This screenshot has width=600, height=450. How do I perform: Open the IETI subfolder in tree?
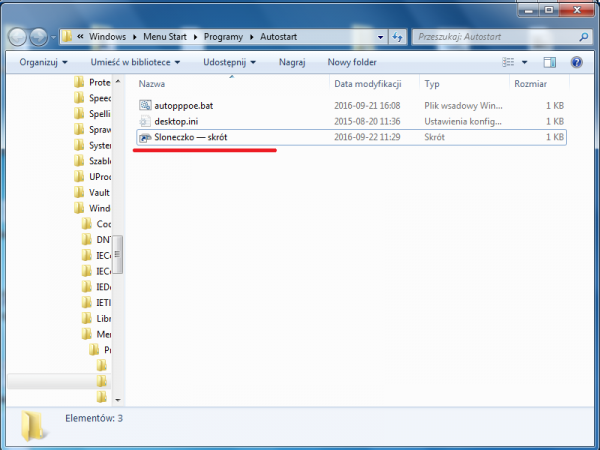click(96, 302)
